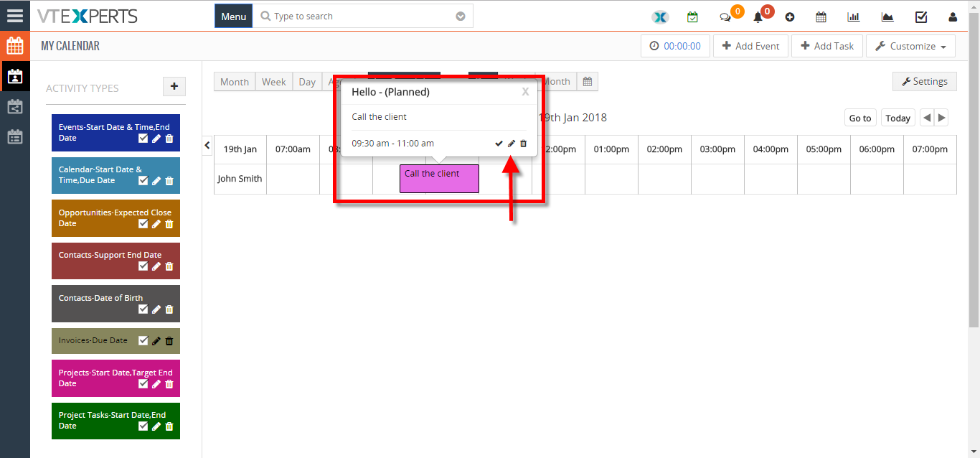Edit the Hello event using pencil icon
The width and height of the screenshot is (980, 458).
point(512,144)
